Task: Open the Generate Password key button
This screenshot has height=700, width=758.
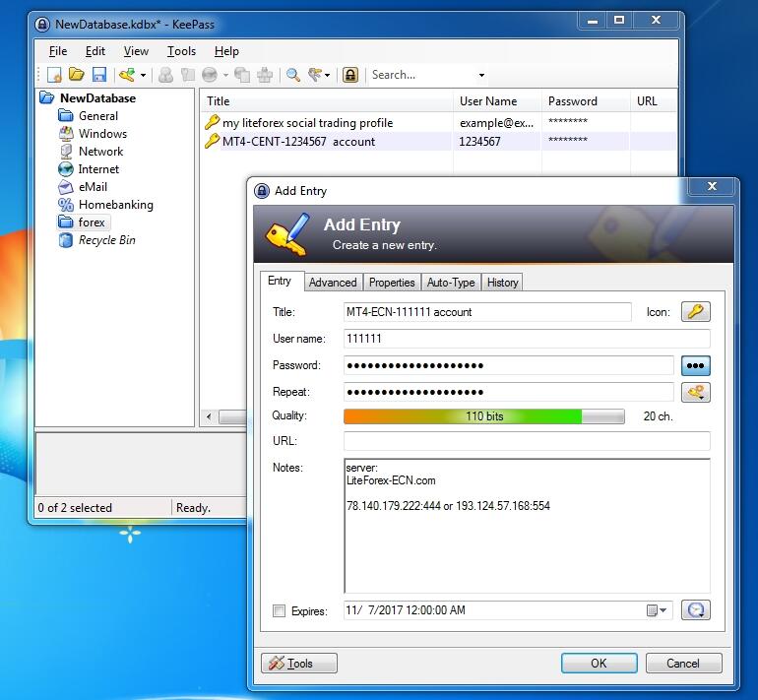Action: pyautogui.click(x=696, y=392)
